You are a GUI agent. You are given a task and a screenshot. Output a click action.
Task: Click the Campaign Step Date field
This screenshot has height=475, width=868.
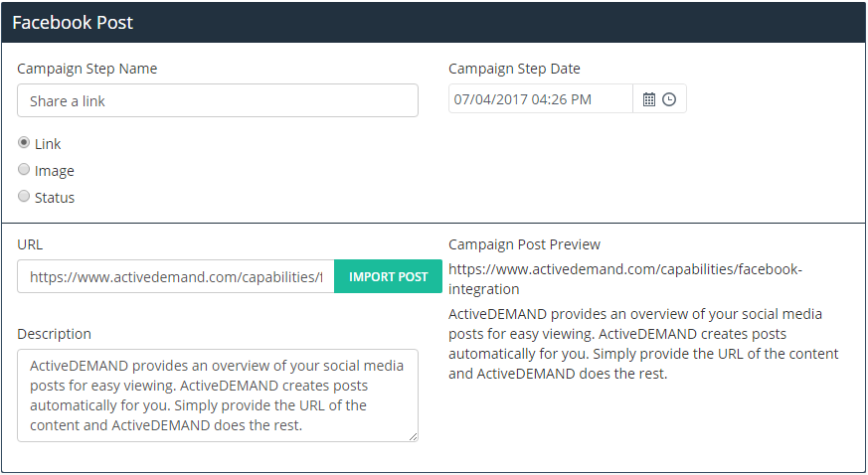click(540, 99)
